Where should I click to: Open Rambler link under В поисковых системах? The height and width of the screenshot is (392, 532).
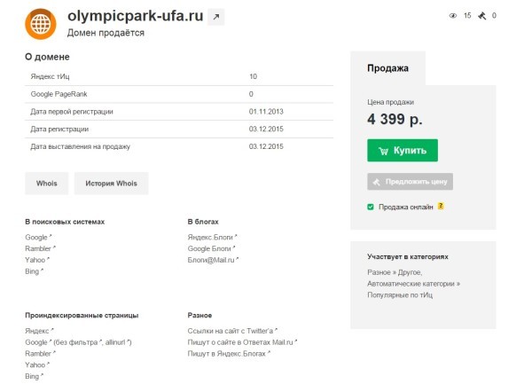click(38, 248)
